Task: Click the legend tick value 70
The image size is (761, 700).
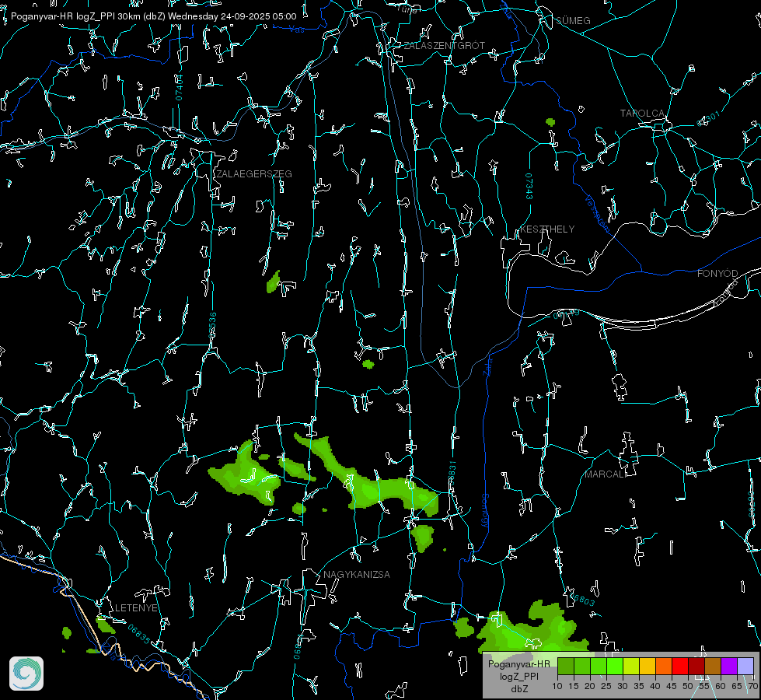Action: point(753,686)
